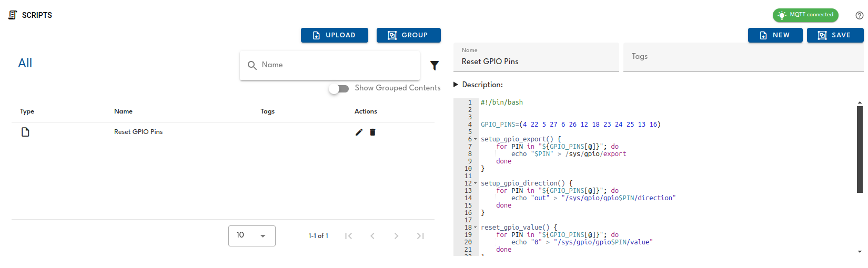Image resolution: width=868 pixels, height=268 pixels.
Task: Click the Tags input field
Action: pos(743,57)
